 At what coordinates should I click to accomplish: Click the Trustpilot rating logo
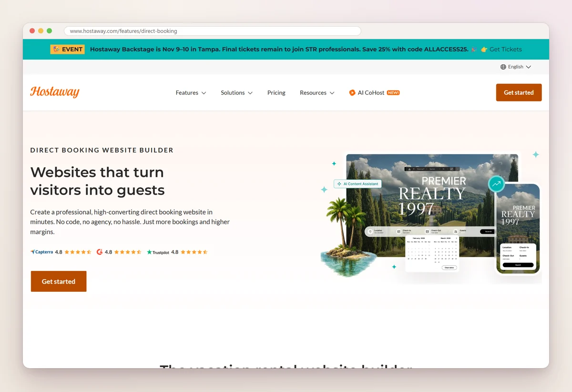point(158,252)
